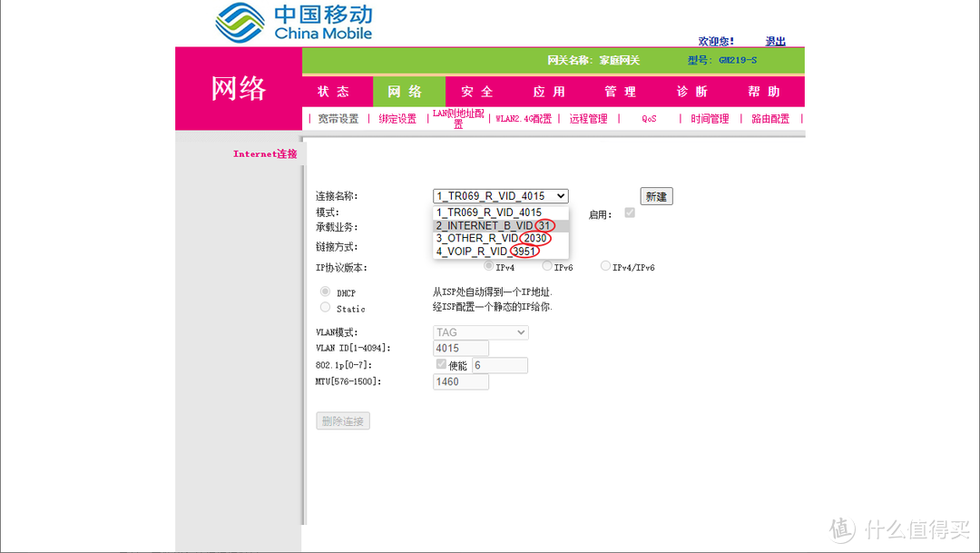Select the IPv6 radio button
Viewport: 980px width, 553px height.
click(x=547, y=266)
